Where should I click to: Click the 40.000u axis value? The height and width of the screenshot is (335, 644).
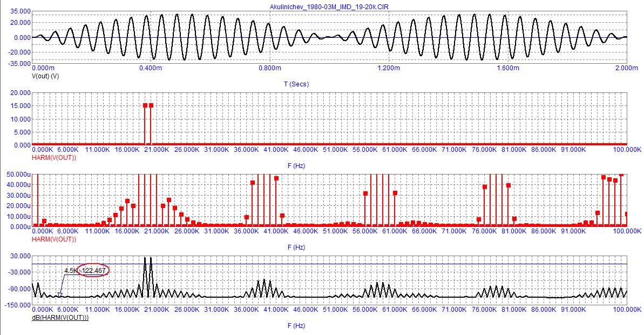[19, 185]
